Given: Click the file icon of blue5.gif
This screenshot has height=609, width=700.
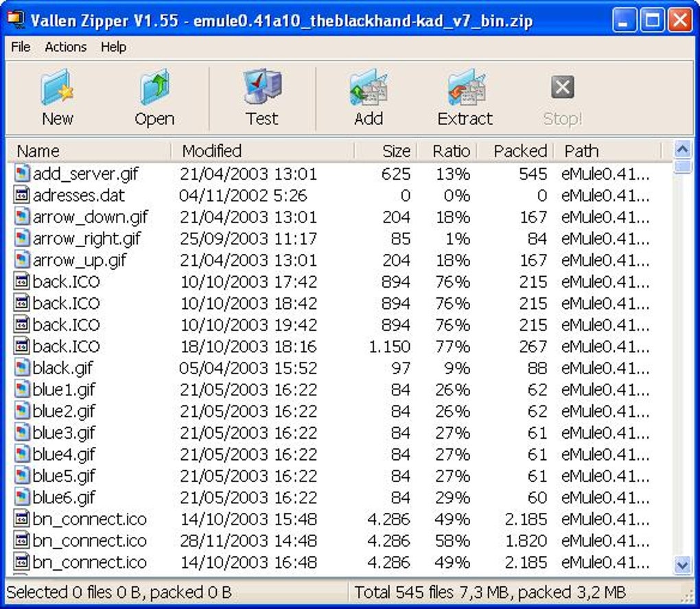Looking at the screenshot, I should [22, 476].
